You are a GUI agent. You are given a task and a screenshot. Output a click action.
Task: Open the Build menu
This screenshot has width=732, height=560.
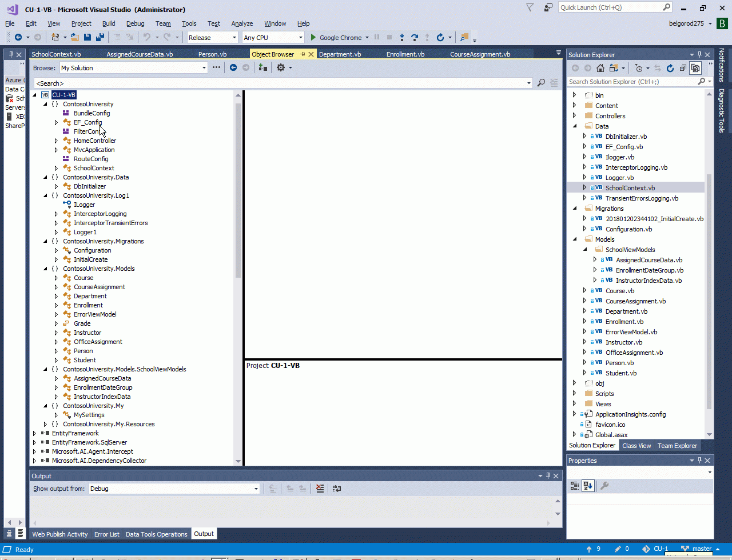109,23
